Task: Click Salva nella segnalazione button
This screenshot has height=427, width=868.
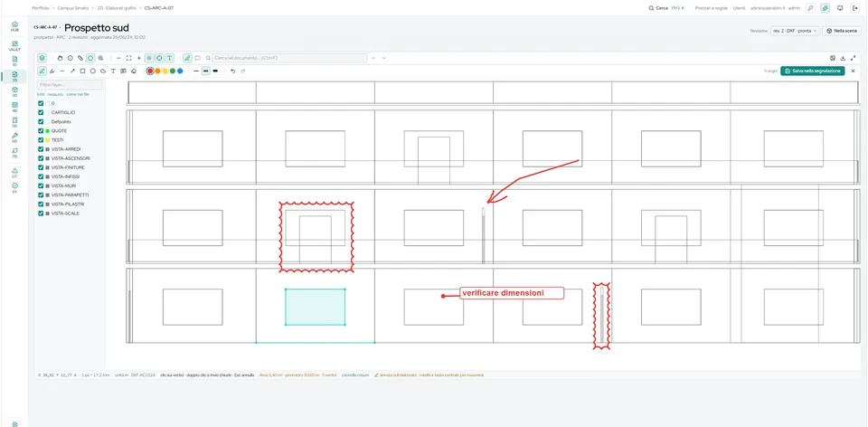Action: tap(813, 71)
